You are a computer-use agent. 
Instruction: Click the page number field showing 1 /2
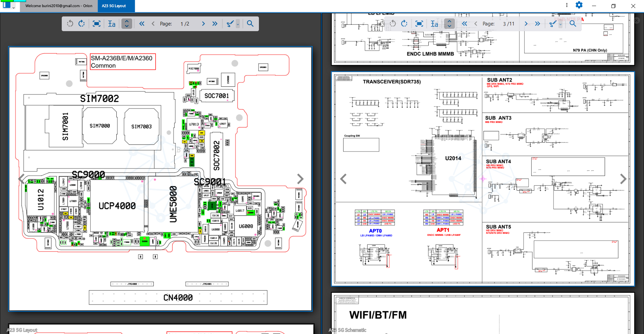[185, 24]
